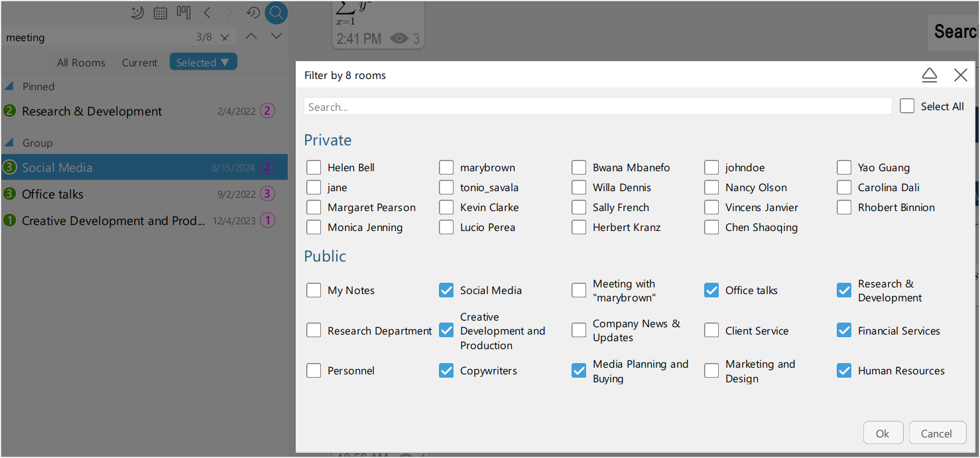Collapse the Group section
980x458 pixels.
[9, 142]
